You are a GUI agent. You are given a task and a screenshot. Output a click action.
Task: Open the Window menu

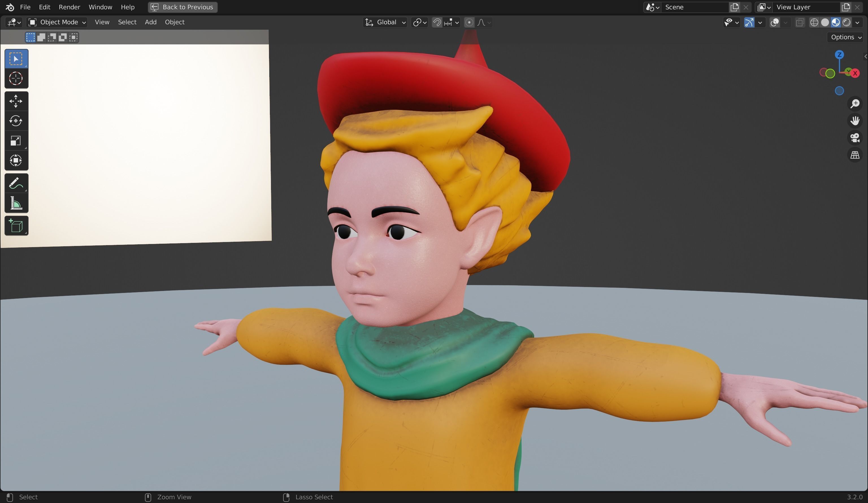100,7
